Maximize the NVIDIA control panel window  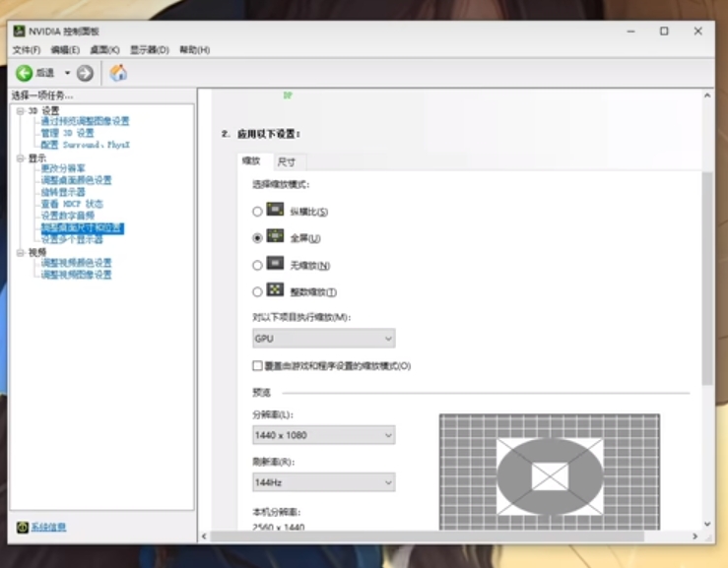664,32
